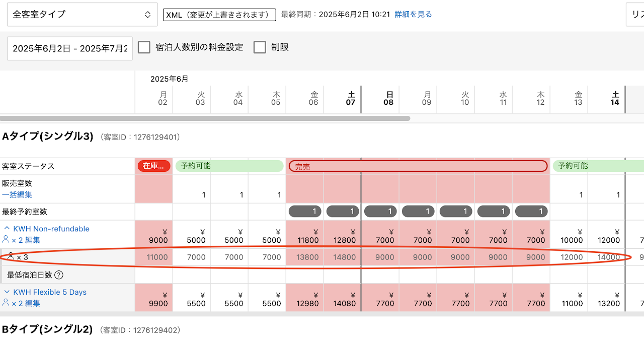Select the 14080 yen Flexible price cell
Image resolution: width=644 pixels, height=342 pixels.
point(343,299)
